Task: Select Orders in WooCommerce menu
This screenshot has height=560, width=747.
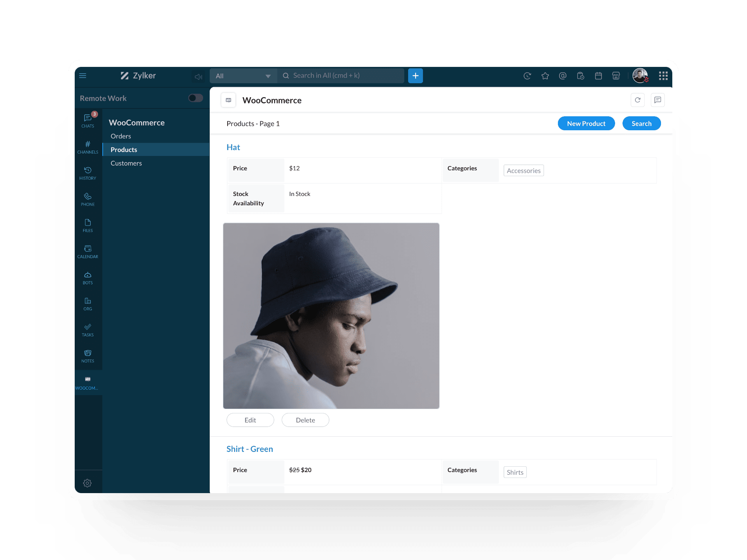Action: click(x=121, y=136)
